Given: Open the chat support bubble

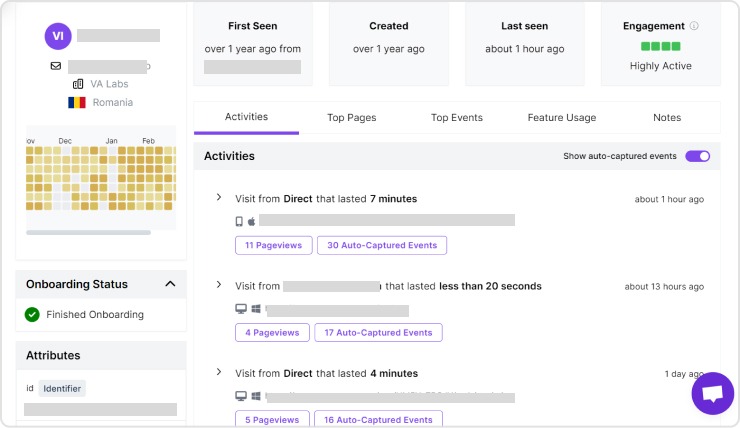Looking at the screenshot, I should point(713,393).
